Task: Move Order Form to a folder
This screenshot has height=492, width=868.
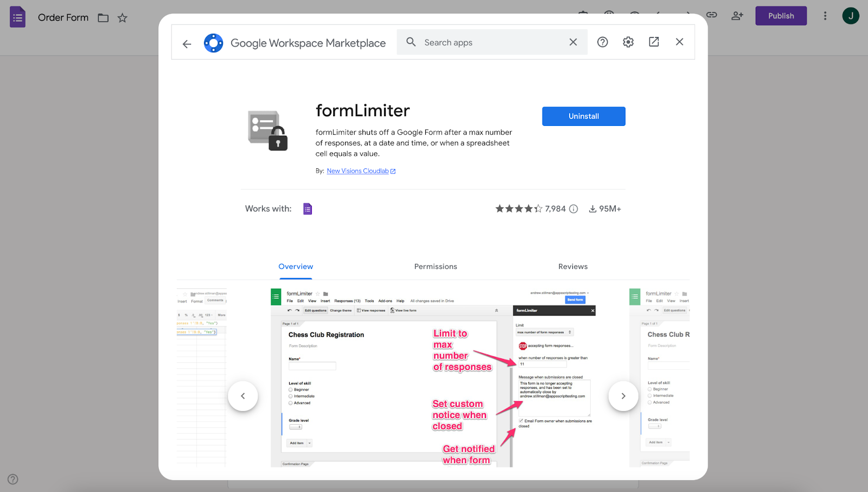Action: [103, 18]
